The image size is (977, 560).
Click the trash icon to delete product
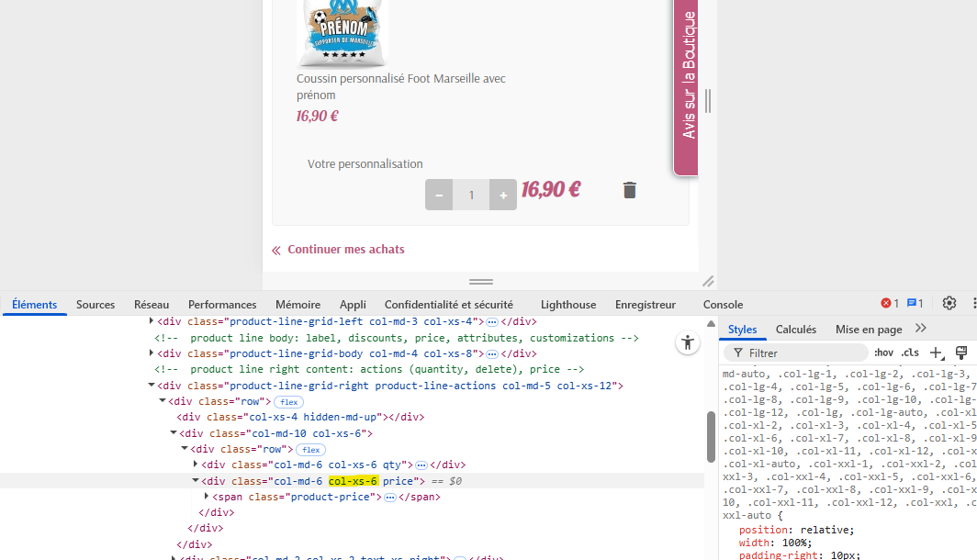click(x=629, y=190)
